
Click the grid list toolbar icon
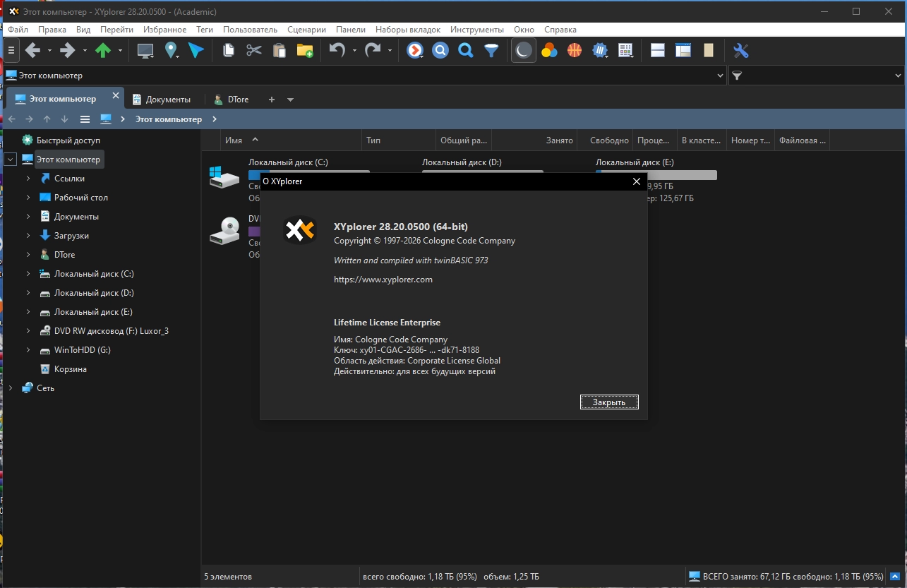point(625,51)
